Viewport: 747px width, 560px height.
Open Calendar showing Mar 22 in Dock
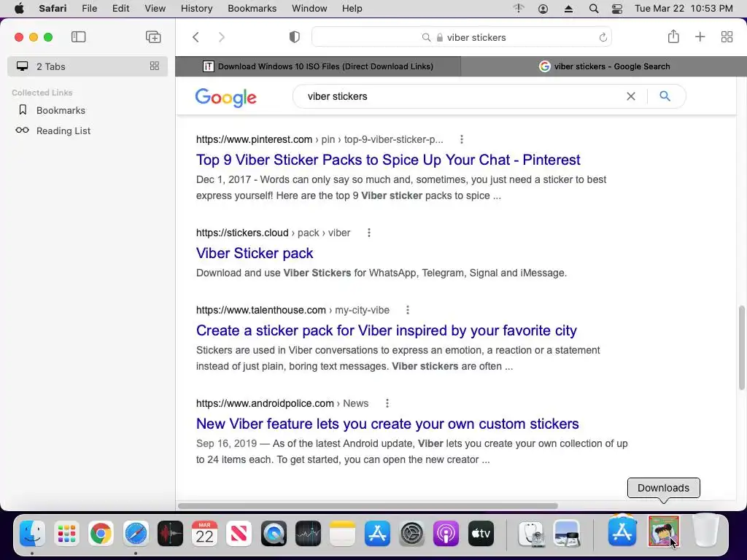click(x=204, y=533)
